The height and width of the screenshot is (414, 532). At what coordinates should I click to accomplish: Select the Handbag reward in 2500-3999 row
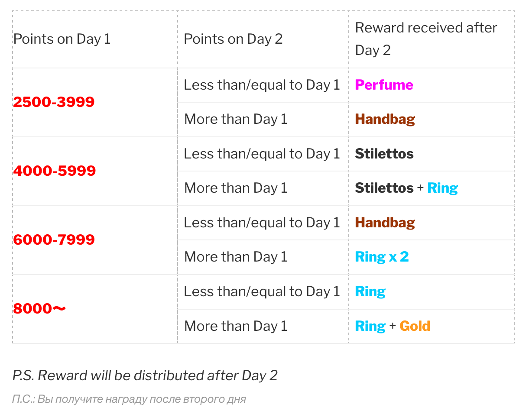click(385, 119)
